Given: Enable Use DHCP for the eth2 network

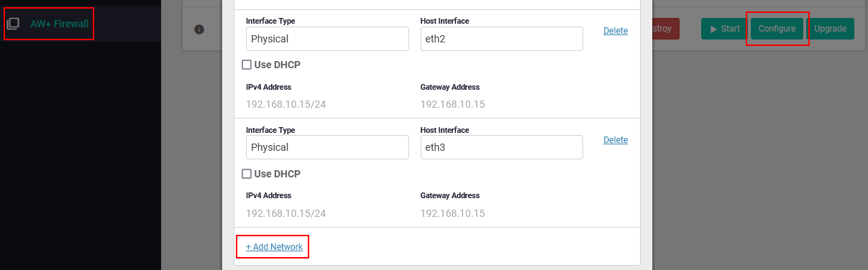Looking at the screenshot, I should coord(247,65).
